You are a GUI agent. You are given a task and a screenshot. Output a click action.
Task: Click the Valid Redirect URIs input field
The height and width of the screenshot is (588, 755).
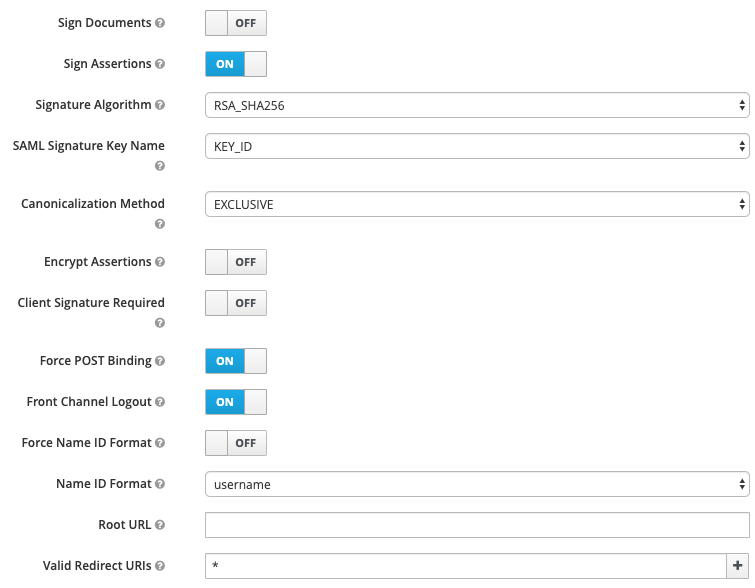pyautogui.click(x=466, y=566)
